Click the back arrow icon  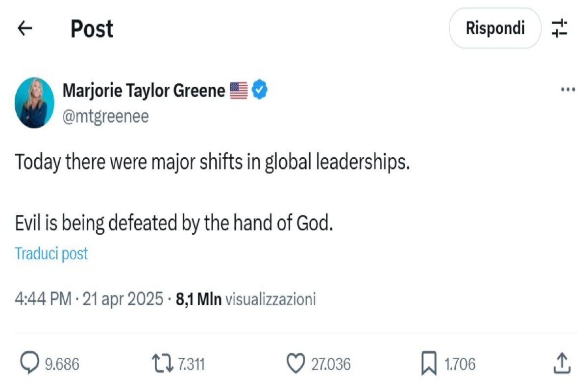tap(24, 28)
